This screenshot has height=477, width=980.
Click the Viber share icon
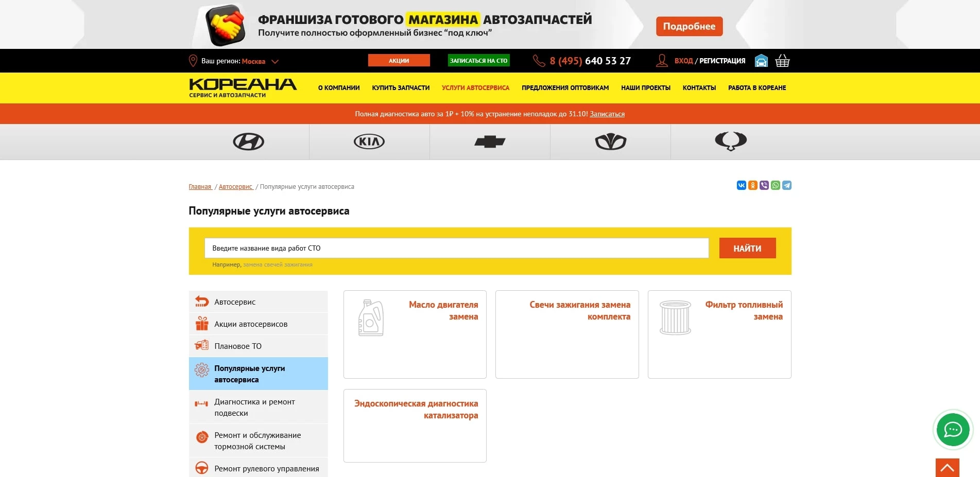764,185
